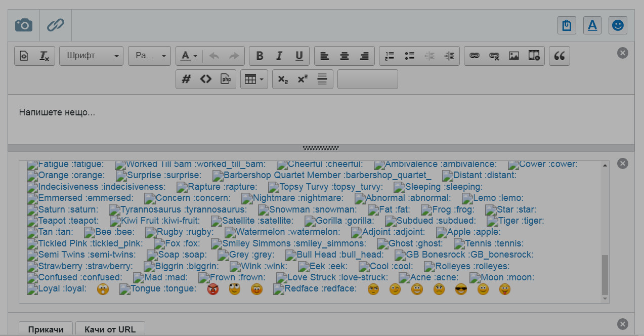Open the font size dropdown
The image size is (644, 336).
[x=150, y=56]
